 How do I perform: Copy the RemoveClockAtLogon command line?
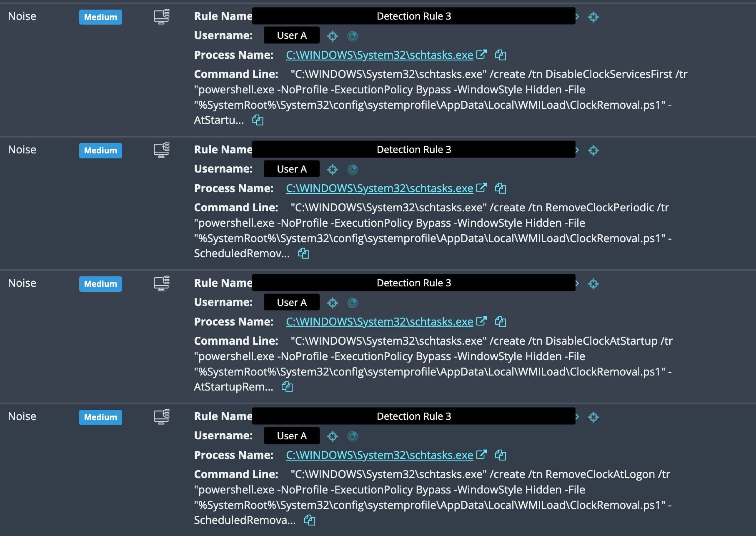[x=309, y=521]
